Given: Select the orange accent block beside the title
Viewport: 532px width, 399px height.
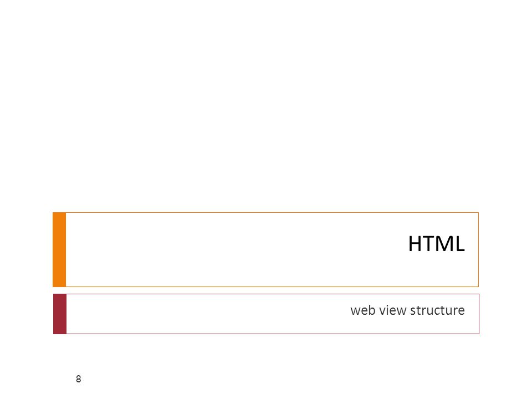Looking at the screenshot, I should point(59,250).
